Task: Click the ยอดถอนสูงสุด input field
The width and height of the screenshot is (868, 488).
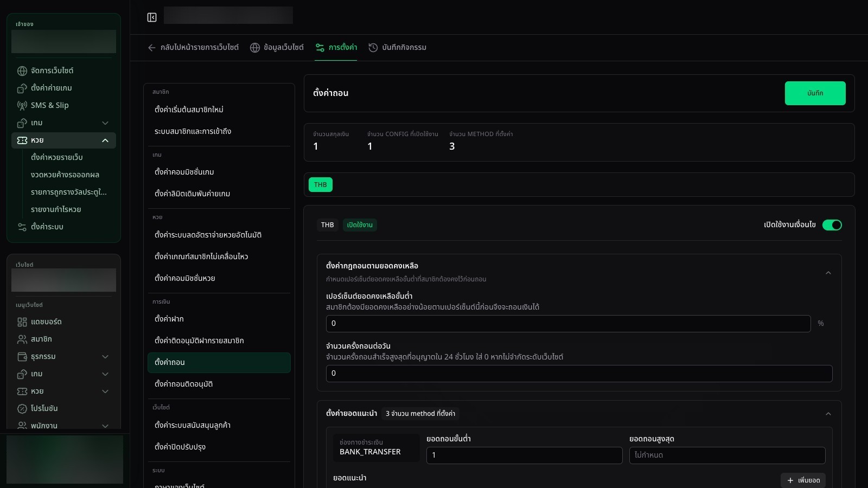Action: [x=727, y=455]
